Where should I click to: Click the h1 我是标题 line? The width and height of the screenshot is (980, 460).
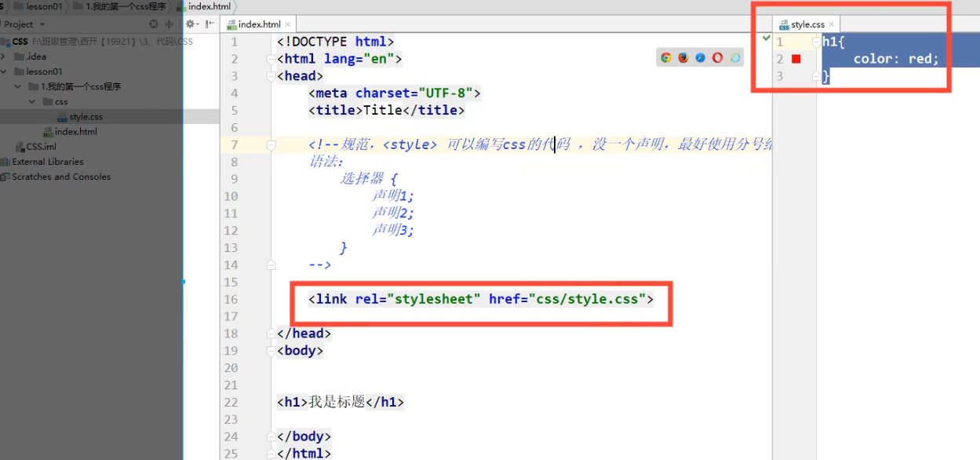[x=341, y=402]
